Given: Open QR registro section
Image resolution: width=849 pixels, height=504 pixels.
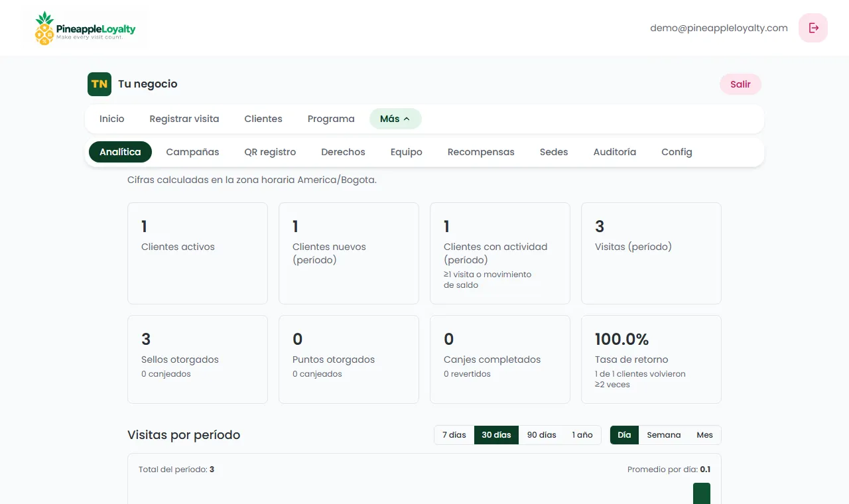Looking at the screenshot, I should (270, 152).
